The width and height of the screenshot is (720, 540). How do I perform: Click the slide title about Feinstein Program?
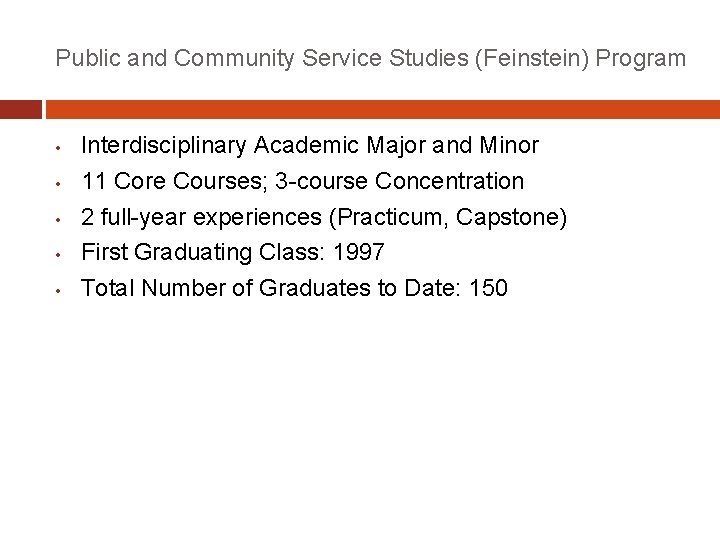[x=371, y=58]
